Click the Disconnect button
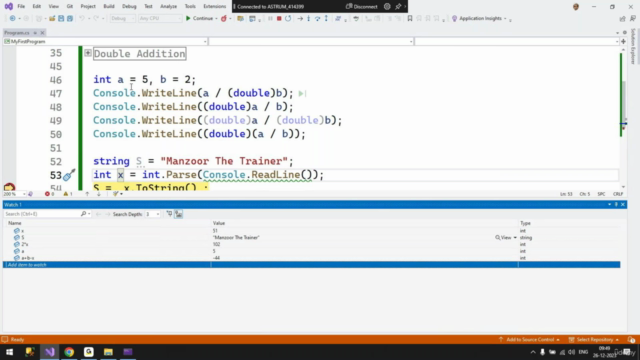The image size is (640, 360). tap(362, 7)
